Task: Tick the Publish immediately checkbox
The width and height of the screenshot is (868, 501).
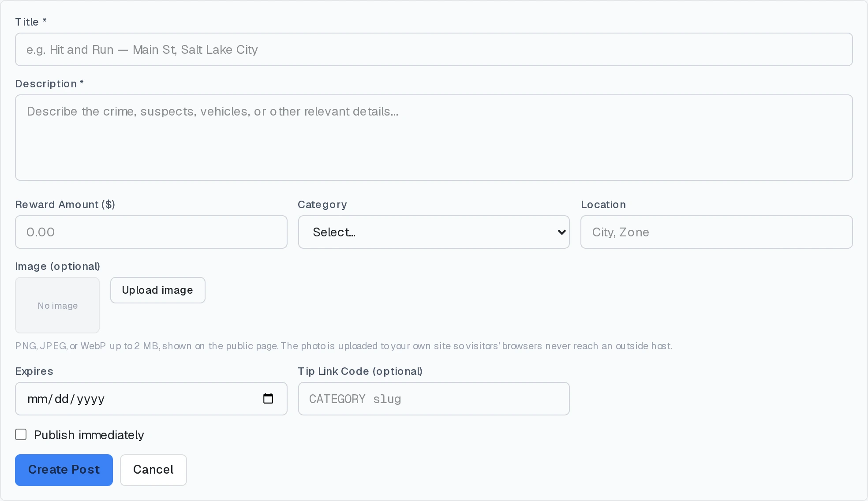Action: (21, 435)
